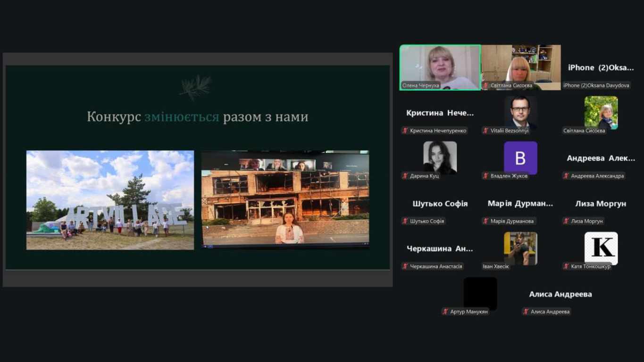Select the Лиза Моргун participant tile
Viewport: 644px width, 362px height.
coord(601,204)
